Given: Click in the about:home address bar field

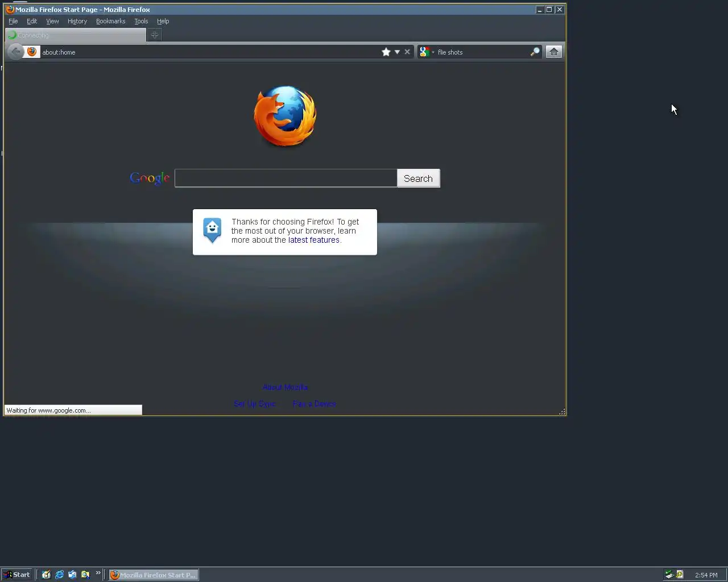Looking at the screenshot, I should pos(209,52).
